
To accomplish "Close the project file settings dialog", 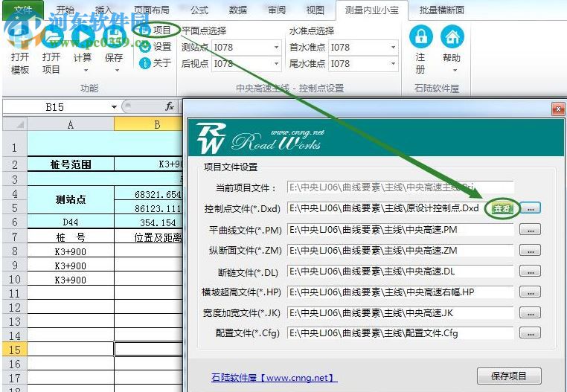I will click(x=558, y=109).
